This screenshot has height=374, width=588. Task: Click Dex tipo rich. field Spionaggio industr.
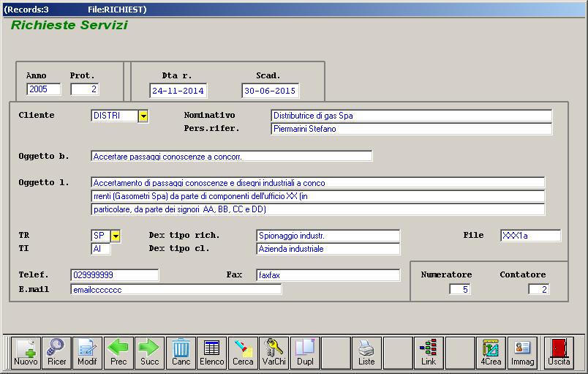pos(328,236)
